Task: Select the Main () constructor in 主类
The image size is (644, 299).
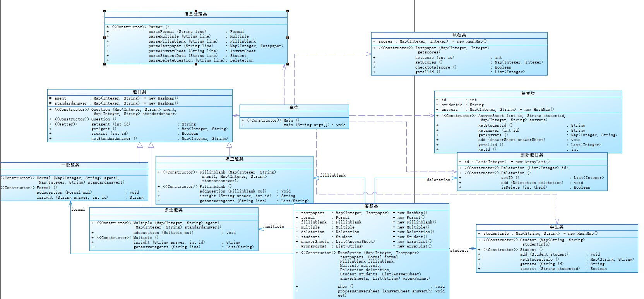Action: (294, 120)
